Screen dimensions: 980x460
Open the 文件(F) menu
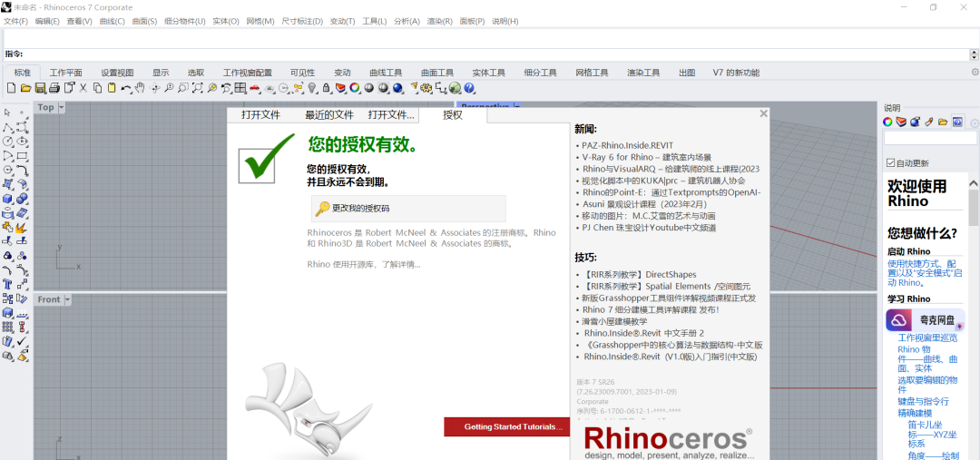click(15, 21)
